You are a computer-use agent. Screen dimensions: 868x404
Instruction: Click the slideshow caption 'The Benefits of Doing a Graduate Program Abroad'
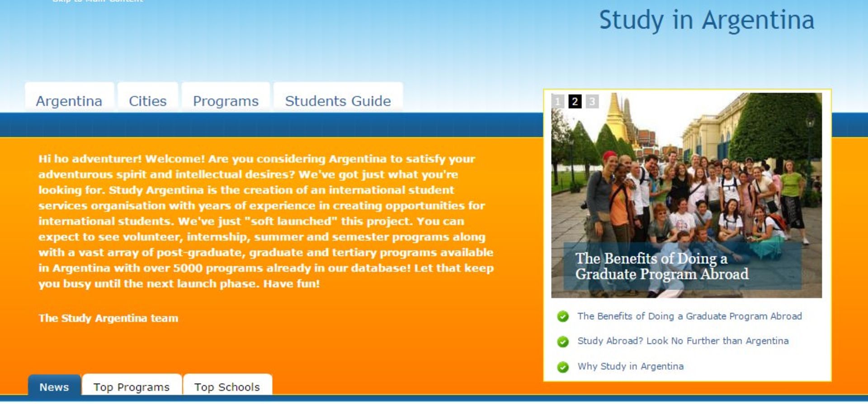coord(662,266)
